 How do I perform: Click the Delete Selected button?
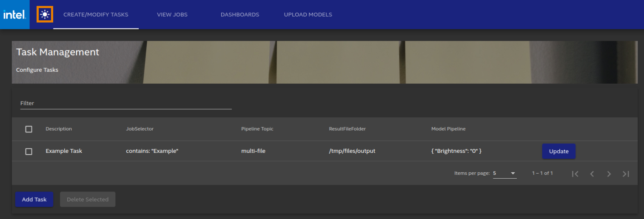(x=88, y=199)
